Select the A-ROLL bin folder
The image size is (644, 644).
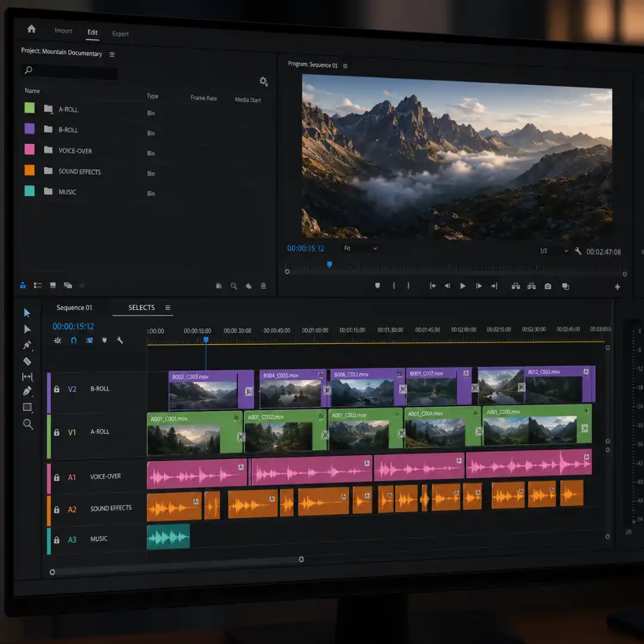48,109
